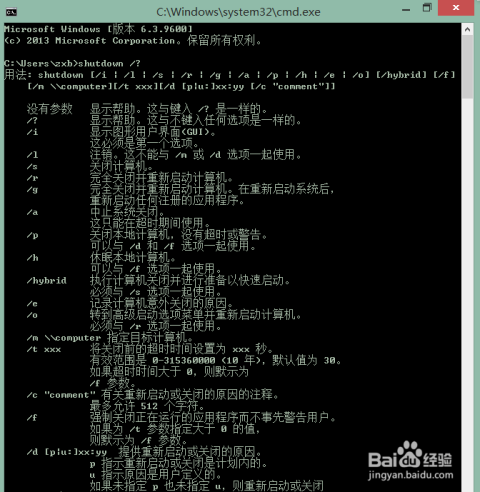480x492 pixels.
Task: Click the line '如果未指定 p 也未指定 u'
Action: 207,486
